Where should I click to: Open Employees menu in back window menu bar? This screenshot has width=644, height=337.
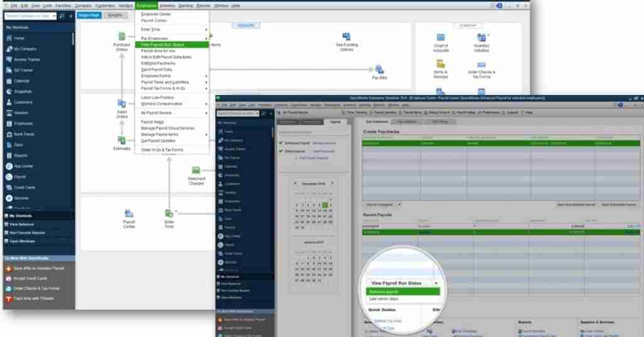tap(146, 6)
